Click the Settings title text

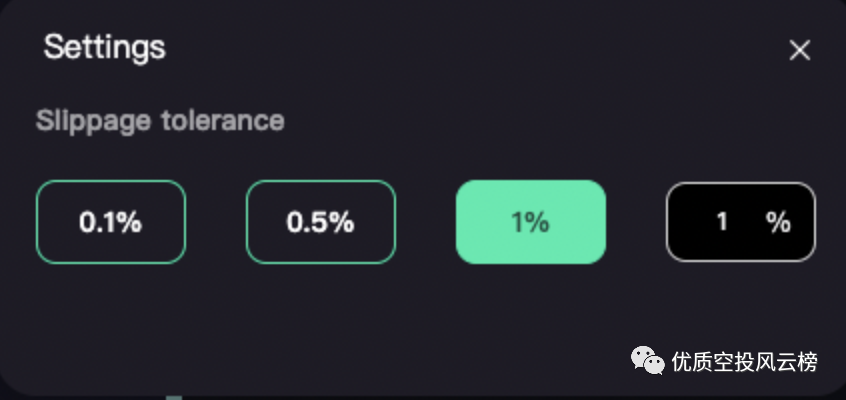[105, 47]
